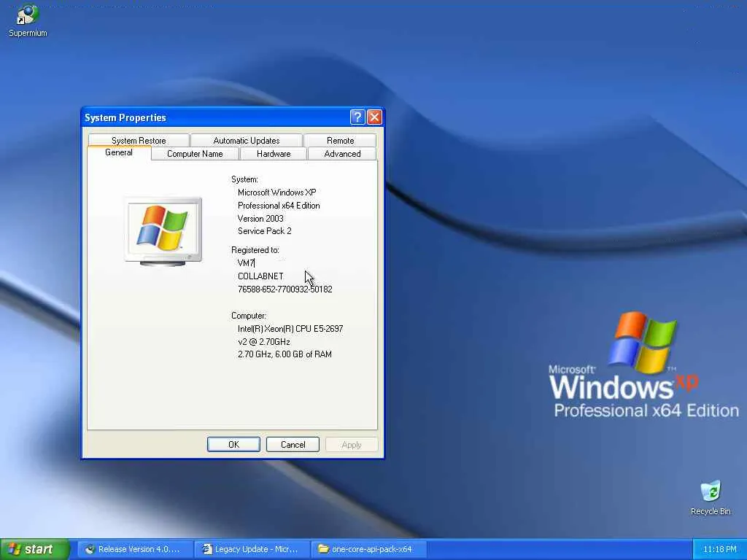Click the System: label
This screenshot has width=747, height=560.
244,179
